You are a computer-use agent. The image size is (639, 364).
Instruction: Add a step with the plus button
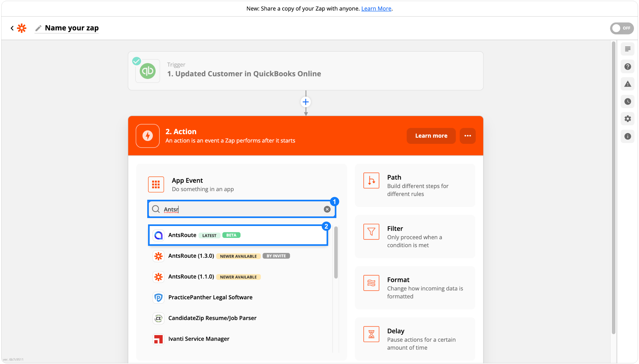tap(306, 102)
